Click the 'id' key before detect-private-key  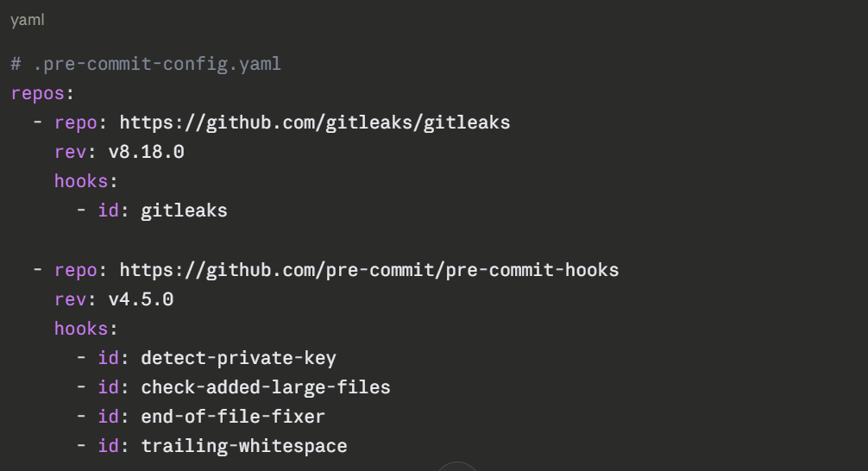pyautogui.click(x=108, y=358)
